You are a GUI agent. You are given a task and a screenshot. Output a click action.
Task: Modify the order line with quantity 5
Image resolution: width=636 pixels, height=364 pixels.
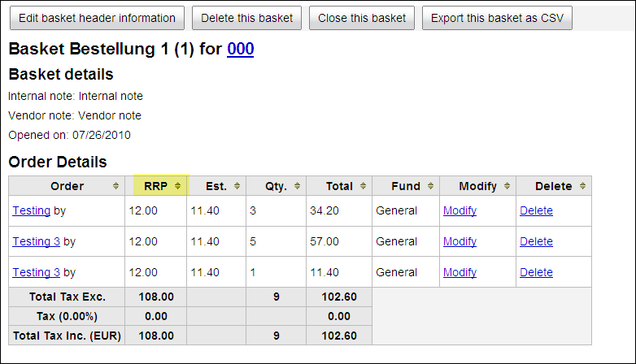pos(460,241)
